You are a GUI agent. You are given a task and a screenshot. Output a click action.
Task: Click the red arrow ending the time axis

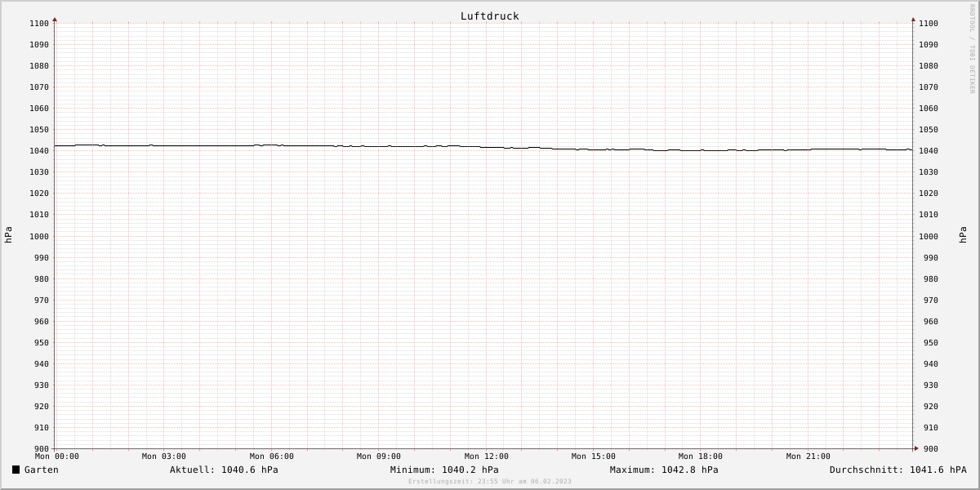click(916, 448)
